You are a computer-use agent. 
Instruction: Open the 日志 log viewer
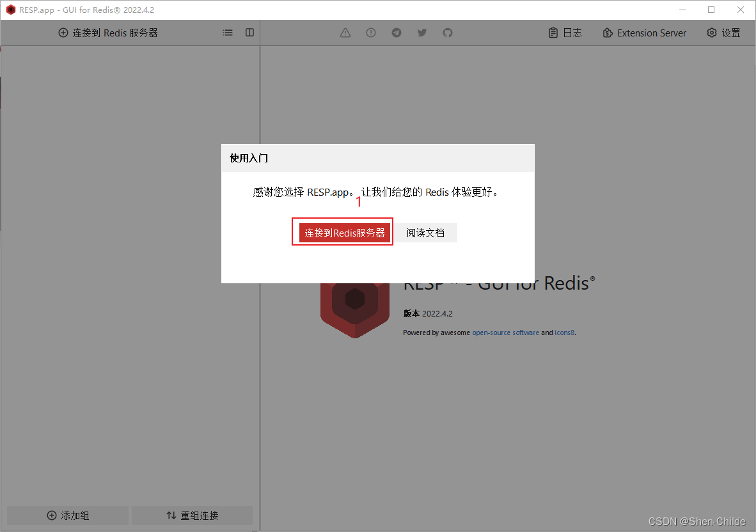point(565,33)
